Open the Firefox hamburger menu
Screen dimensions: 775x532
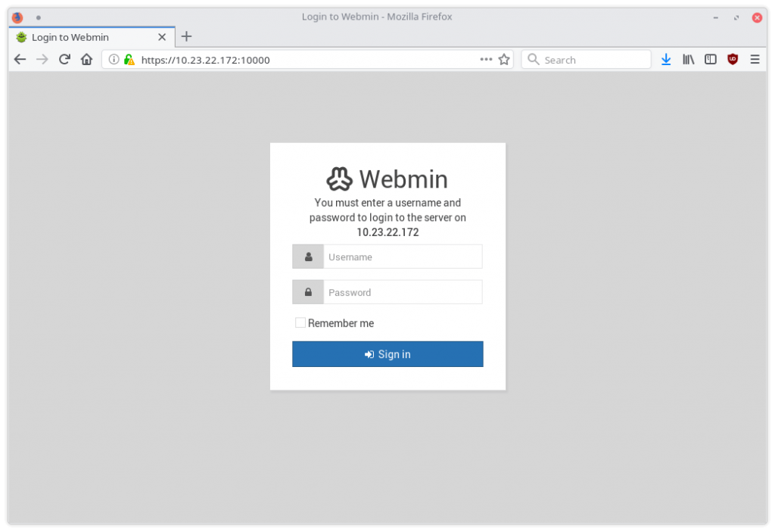coord(755,59)
